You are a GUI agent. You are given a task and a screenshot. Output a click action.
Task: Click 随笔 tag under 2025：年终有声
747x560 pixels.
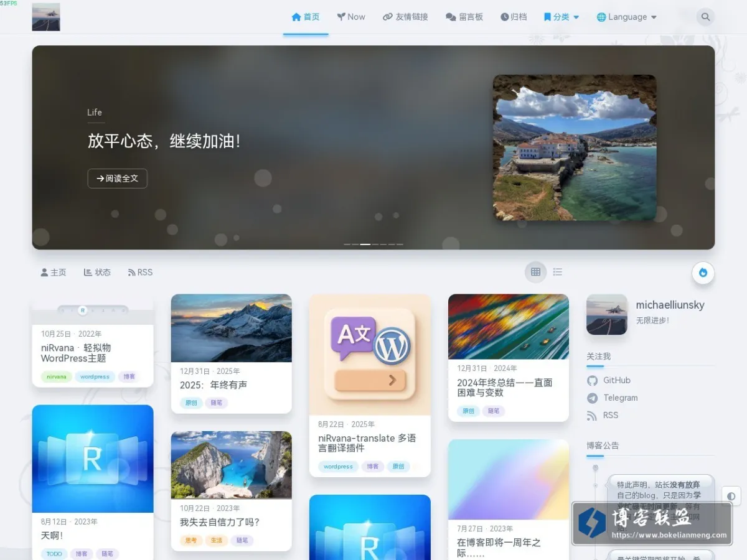click(217, 403)
